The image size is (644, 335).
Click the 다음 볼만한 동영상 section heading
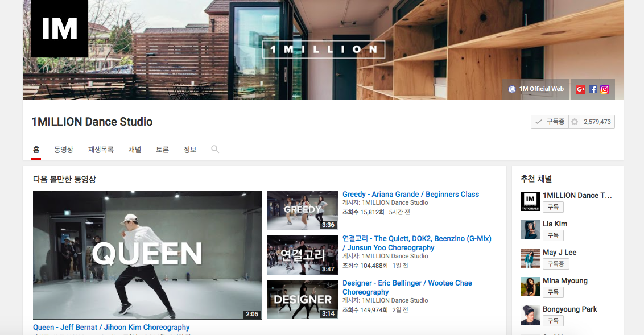coord(64,179)
